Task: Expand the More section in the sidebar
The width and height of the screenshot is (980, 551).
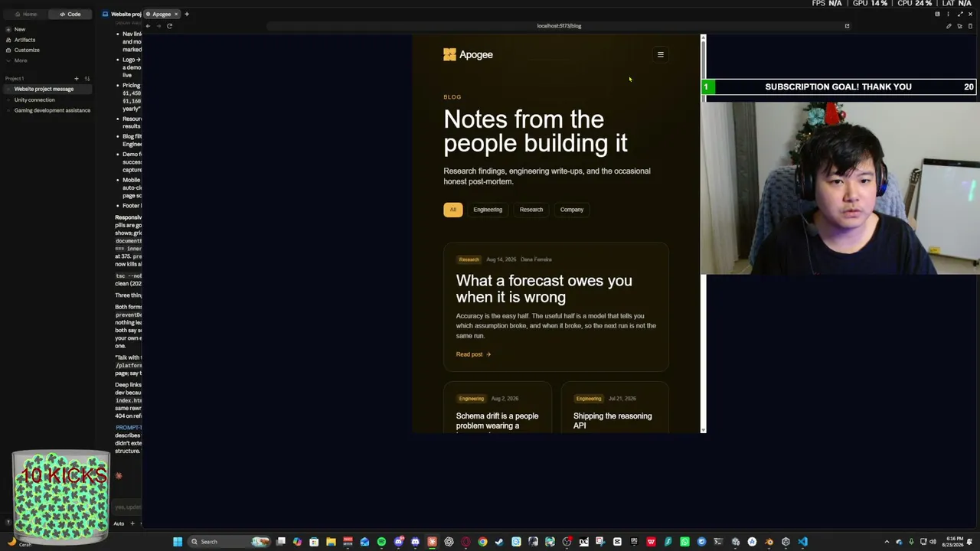Action: point(21,60)
